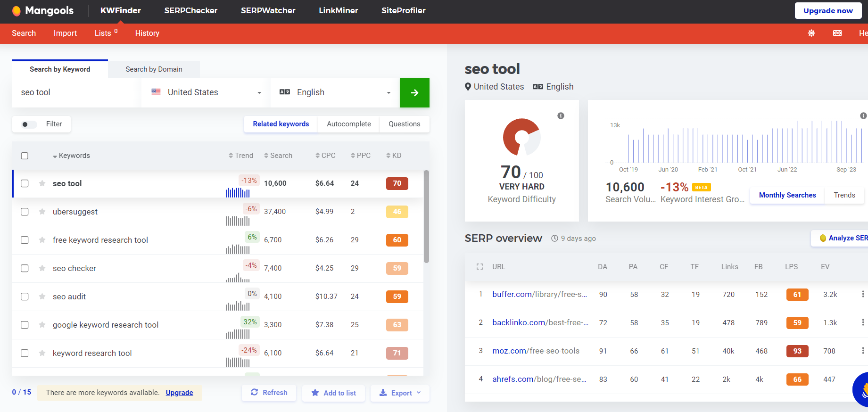Open the Export dropdown
Image resolution: width=868 pixels, height=412 pixels.
400,393
